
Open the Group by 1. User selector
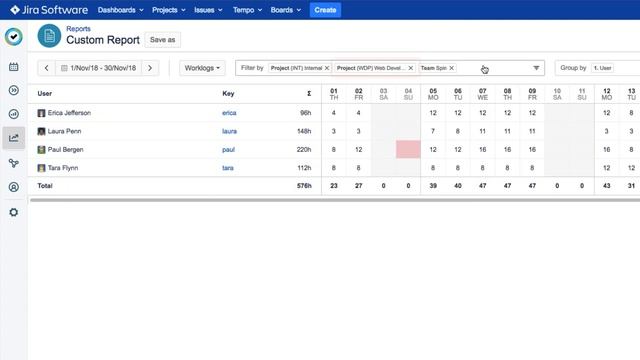[603, 68]
